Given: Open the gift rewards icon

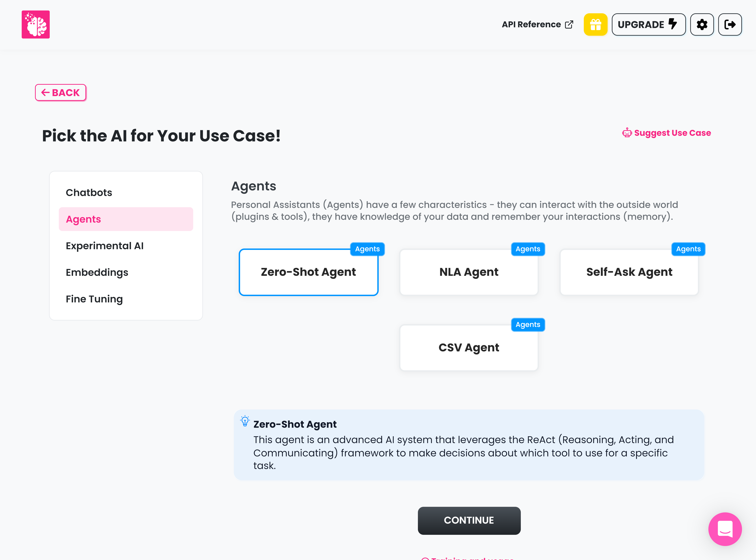Looking at the screenshot, I should point(596,24).
